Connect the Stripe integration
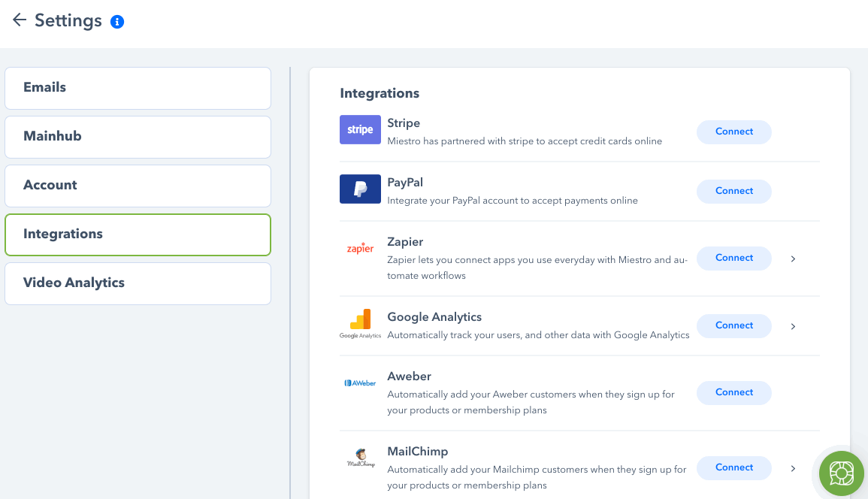The height and width of the screenshot is (499, 868). click(734, 132)
